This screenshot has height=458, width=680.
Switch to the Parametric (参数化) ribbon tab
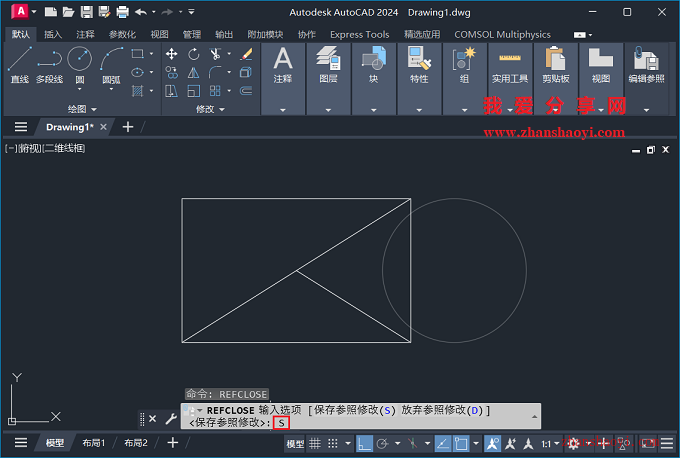pyautogui.click(x=122, y=34)
